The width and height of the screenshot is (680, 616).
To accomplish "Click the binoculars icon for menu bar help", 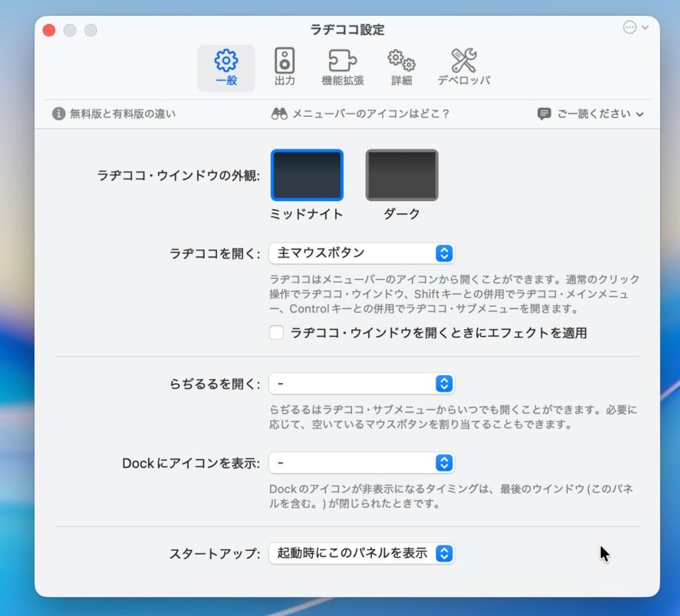I will pyautogui.click(x=279, y=114).
